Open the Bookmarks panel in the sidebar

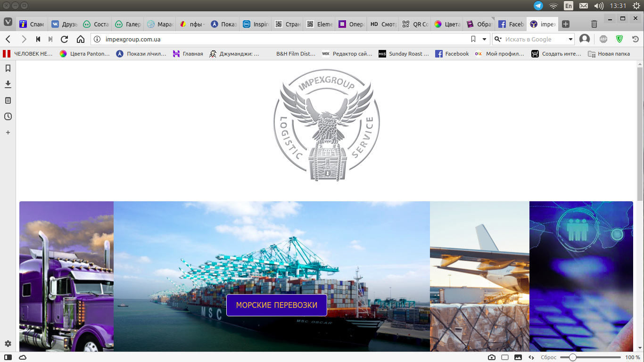[x=8, y=68]
